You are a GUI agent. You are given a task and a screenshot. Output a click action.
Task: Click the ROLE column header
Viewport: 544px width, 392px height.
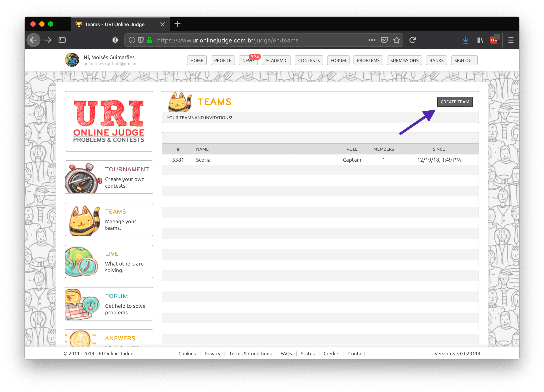pos(352,149)
